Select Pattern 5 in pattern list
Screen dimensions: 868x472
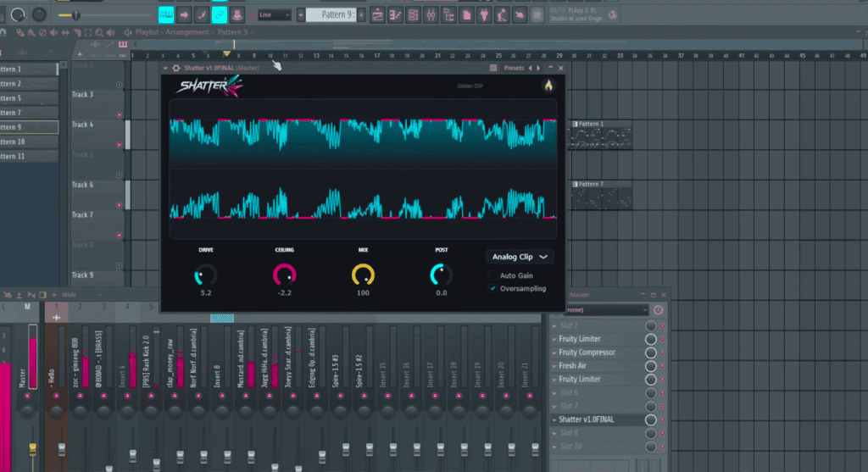tap(29, 98)
